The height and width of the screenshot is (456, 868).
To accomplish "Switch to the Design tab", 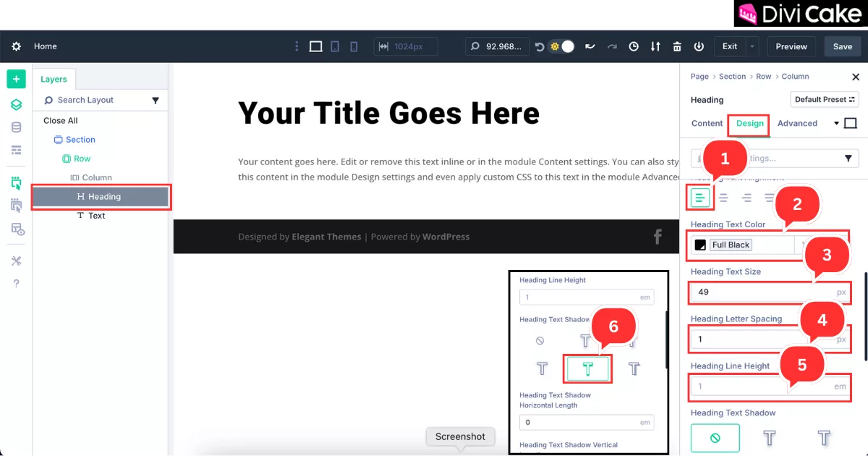I will click(749, 124).
